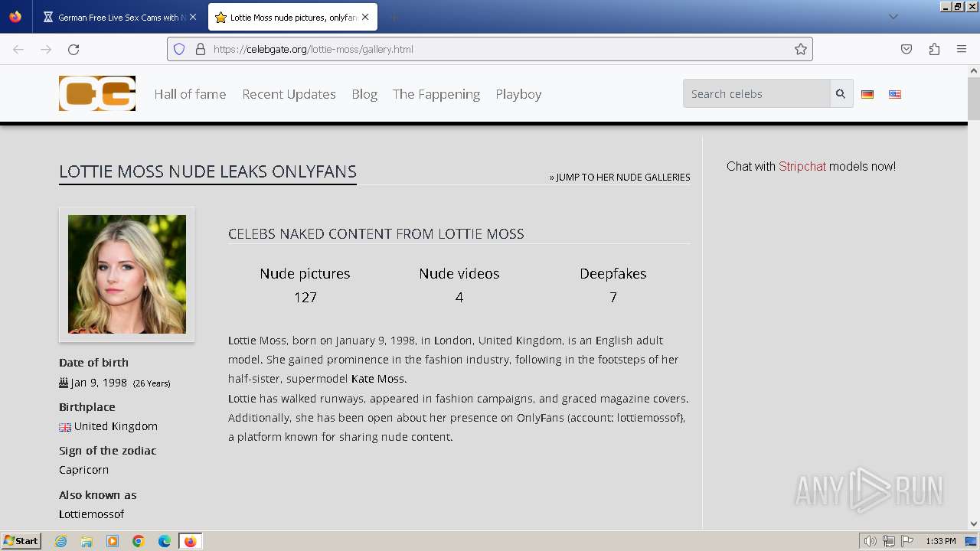
Task: Bookmark this page with the star
Action: tap(801, 49)
